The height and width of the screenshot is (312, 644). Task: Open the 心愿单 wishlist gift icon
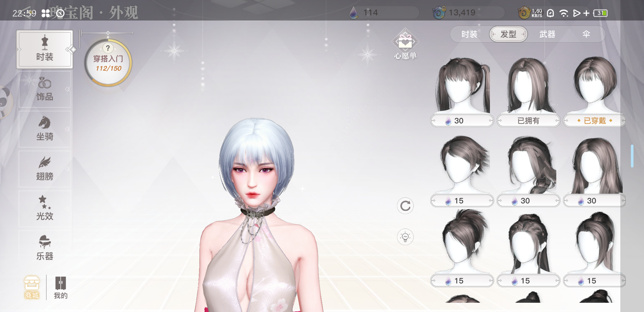[x=405, y=44]
